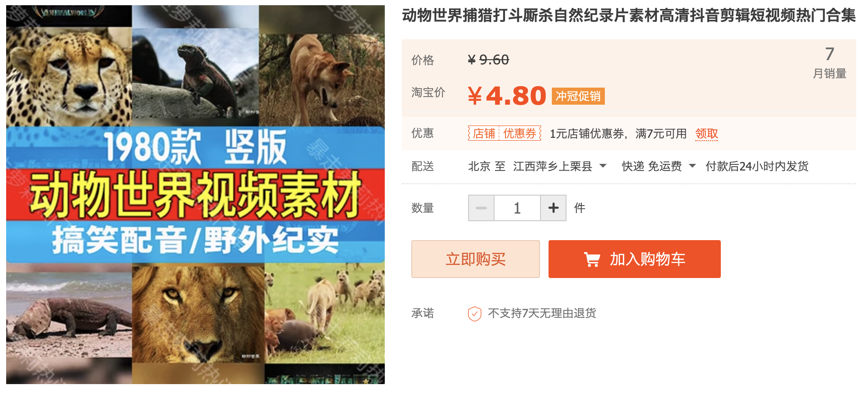Click the 领取 coupon link
The height and width of the screenshot is (395, 868).
(707, 134)
